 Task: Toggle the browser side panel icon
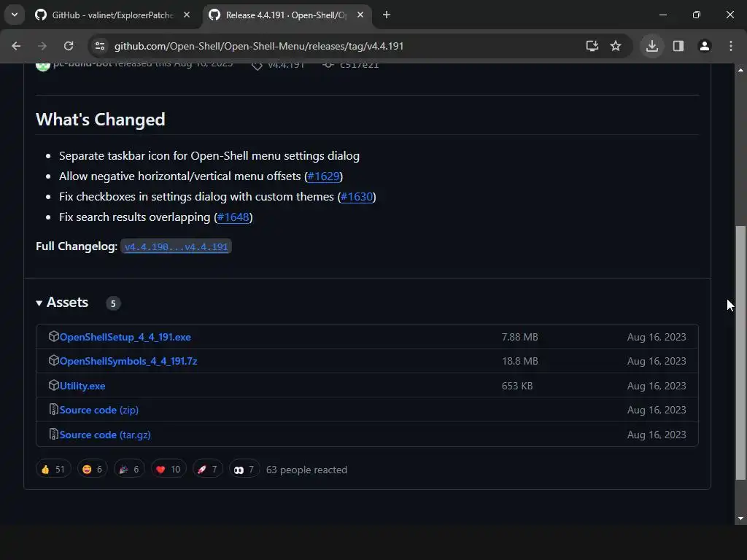678,46
